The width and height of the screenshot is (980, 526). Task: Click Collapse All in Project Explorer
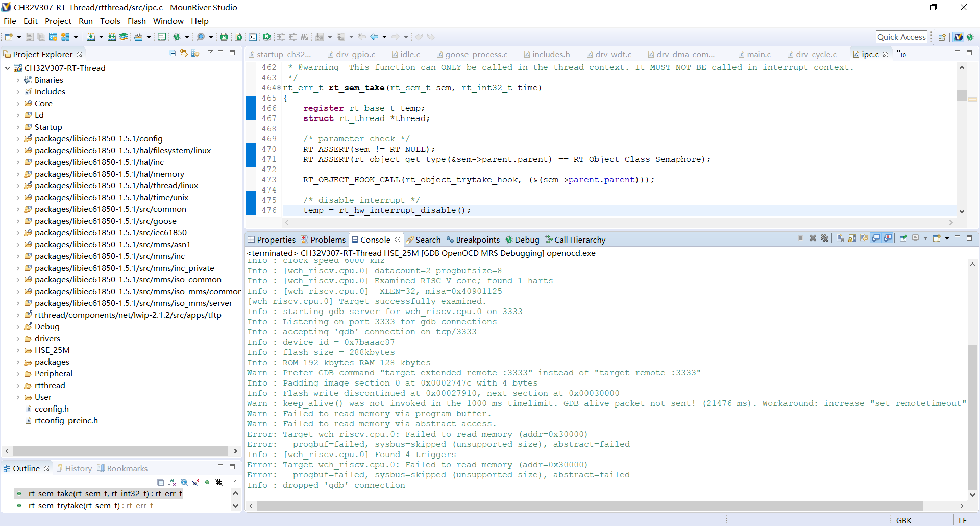pyautogui.click(x=172, y=53)
